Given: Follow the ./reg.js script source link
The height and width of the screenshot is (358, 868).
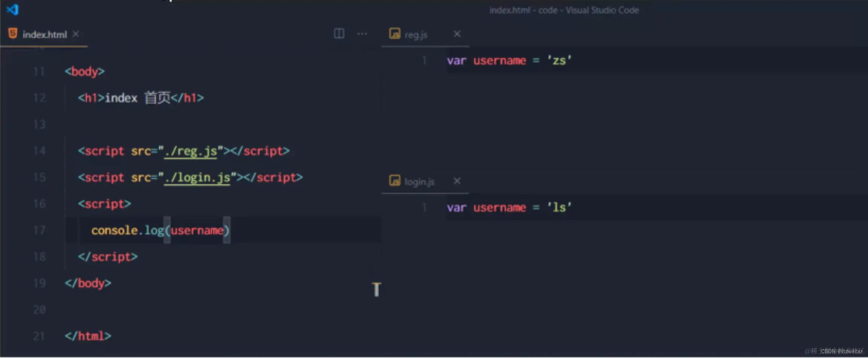Looking at the screenshot, I should click(x=191, y=151).
